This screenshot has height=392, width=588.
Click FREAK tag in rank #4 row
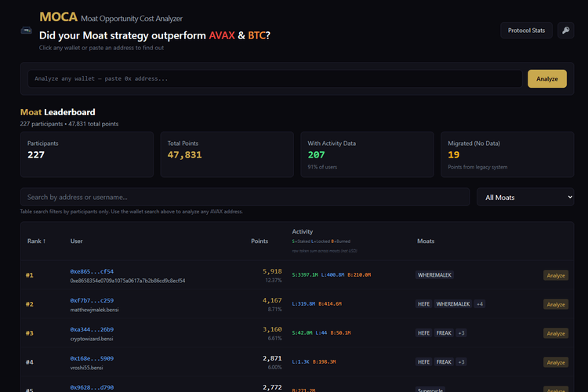[444, 362]
